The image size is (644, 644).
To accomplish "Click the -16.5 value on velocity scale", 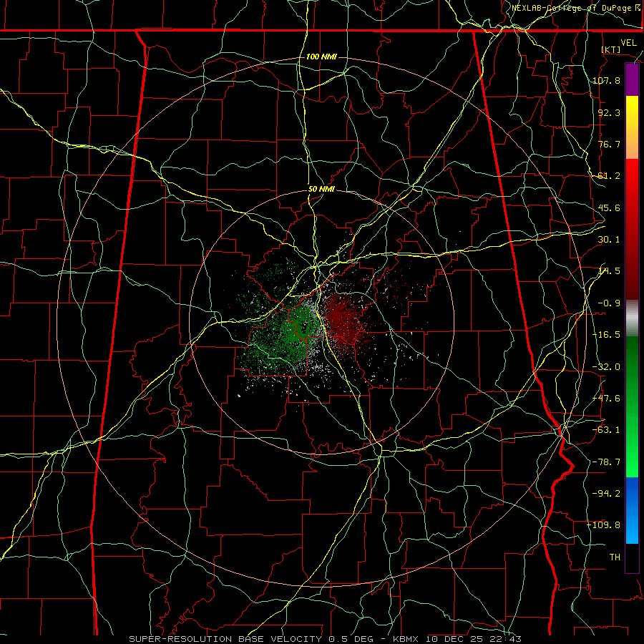I will coord(606,335).
